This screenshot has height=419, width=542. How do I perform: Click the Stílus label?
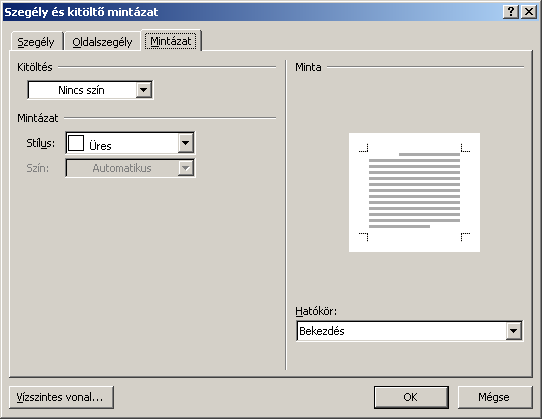[41, 143]
